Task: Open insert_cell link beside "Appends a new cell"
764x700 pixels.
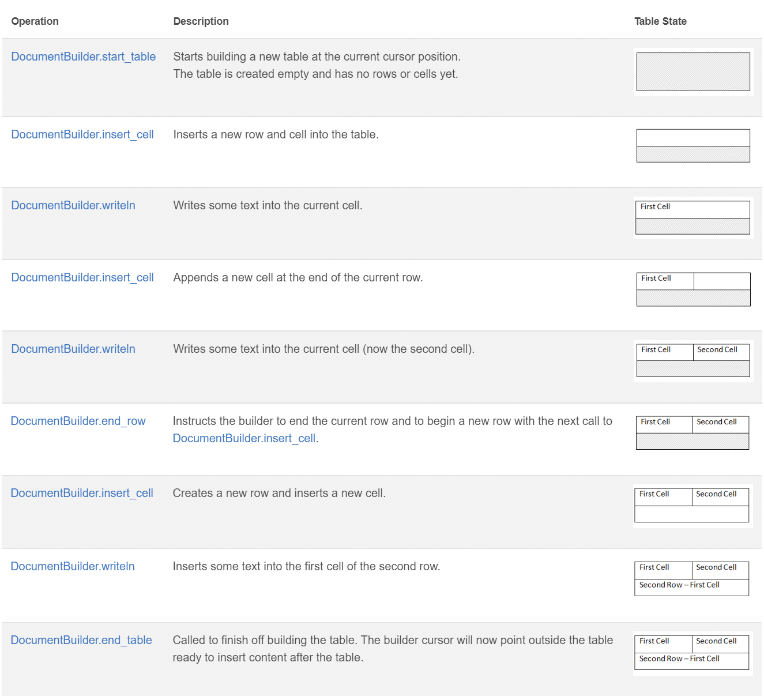Action: tap(82, 277)
